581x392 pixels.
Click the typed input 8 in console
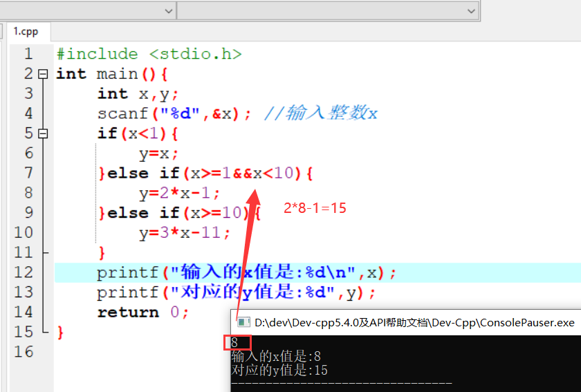(234, 342)
